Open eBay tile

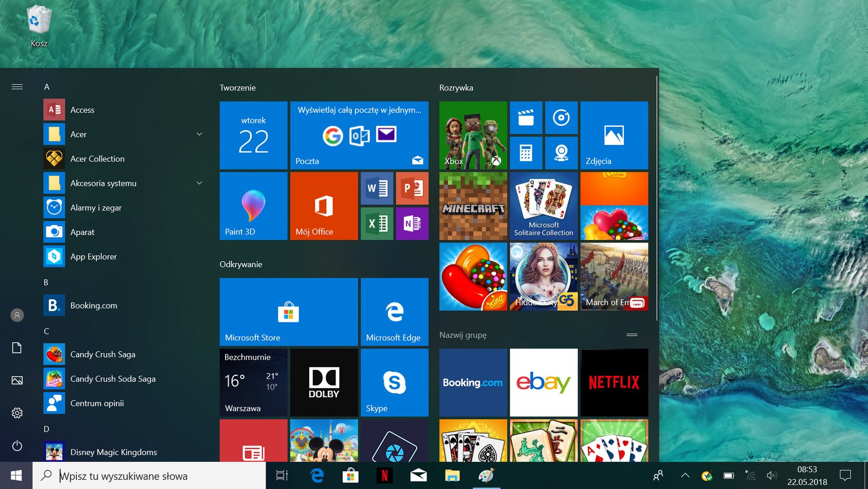click(544, 382)
